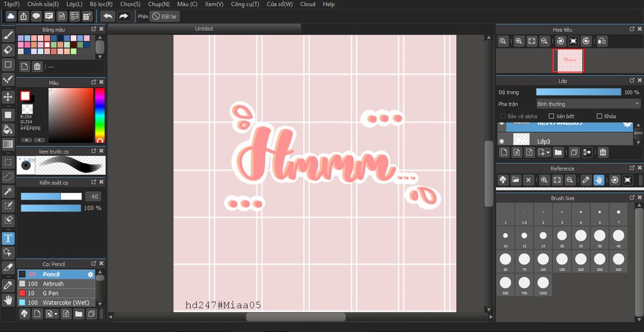Duplicate the current layer
The image size is (644, 332).
(x=574, y=152)
